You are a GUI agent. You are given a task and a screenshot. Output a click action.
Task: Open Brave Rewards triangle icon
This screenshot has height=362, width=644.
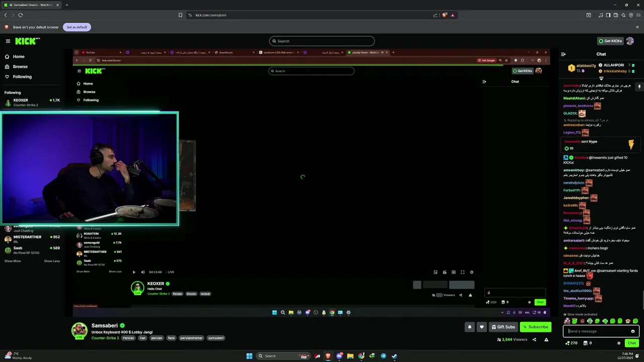(452, 15)
